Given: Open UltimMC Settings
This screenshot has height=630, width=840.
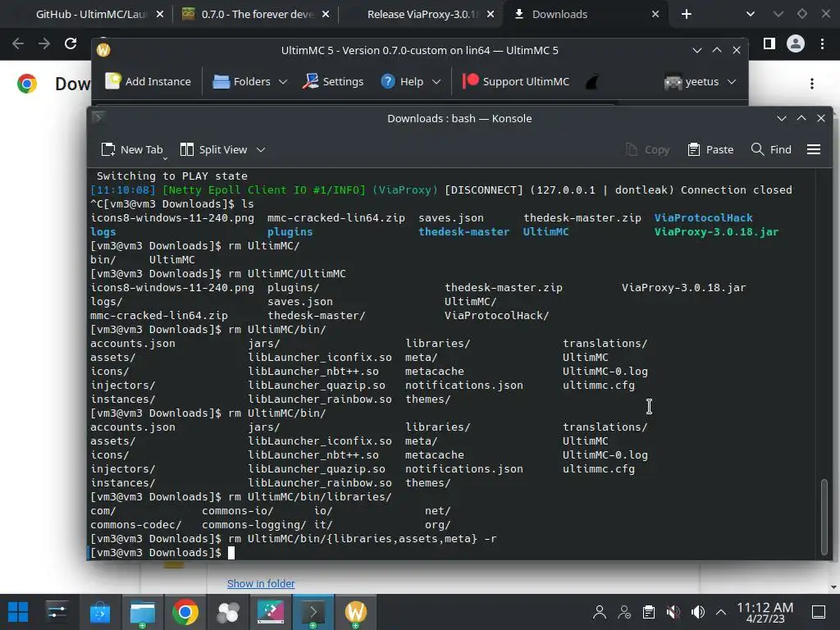Looking at the screenshot, I should pyautogui.click(x=333, y=81).
